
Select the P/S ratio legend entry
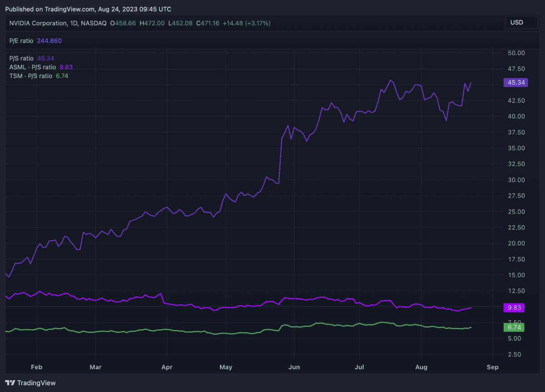[x=21, y=58]
